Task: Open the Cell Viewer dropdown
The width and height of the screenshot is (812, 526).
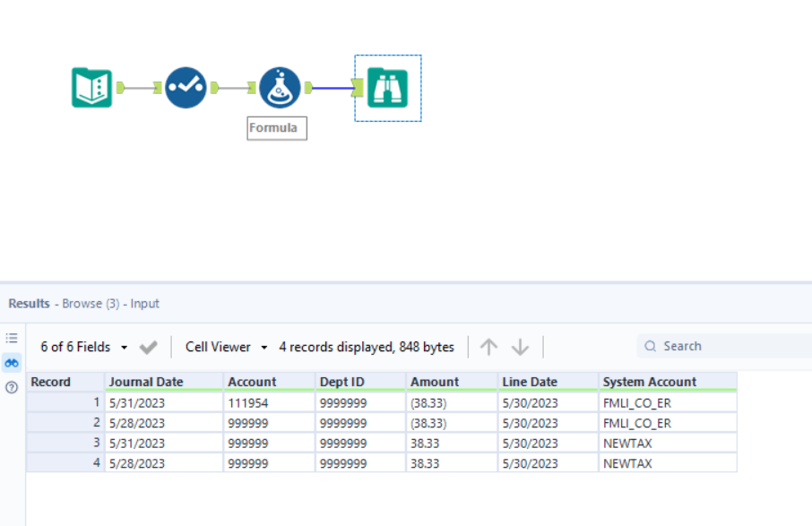Action: coord(222,346)
